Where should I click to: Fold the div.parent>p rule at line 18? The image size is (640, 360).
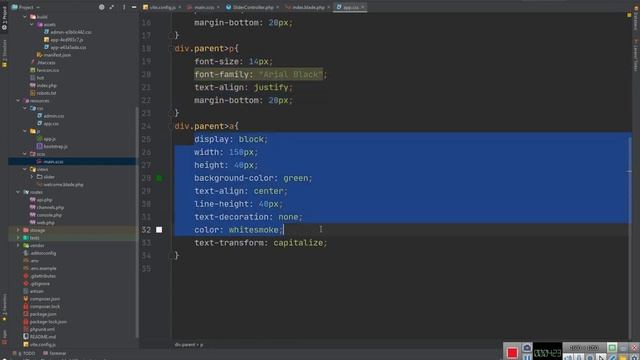coord(171,49)
